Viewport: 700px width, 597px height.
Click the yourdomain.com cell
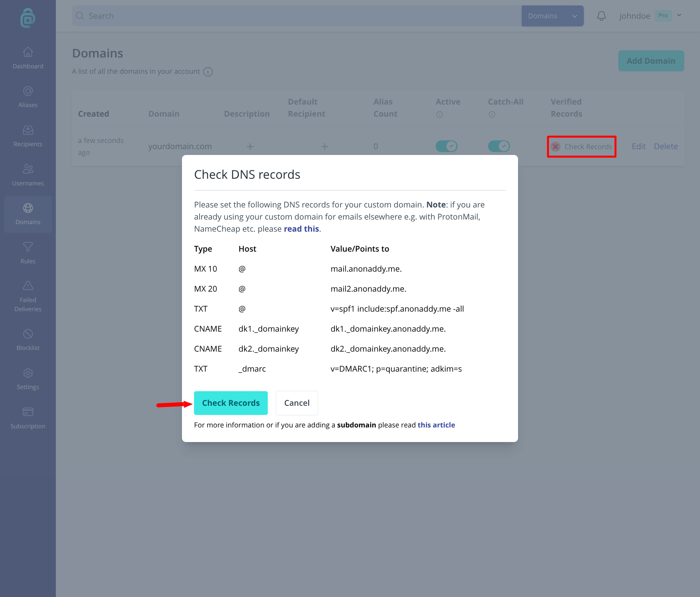tap(180, 146)
